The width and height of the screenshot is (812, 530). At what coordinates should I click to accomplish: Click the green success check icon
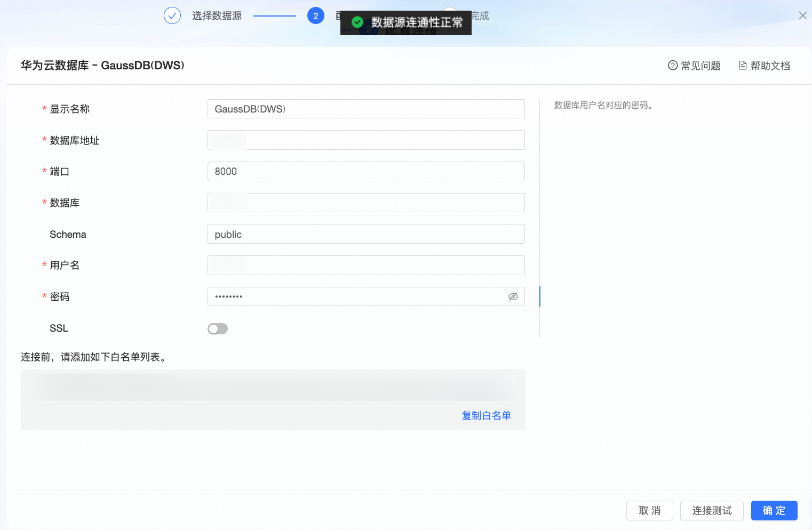coord(357,22)
